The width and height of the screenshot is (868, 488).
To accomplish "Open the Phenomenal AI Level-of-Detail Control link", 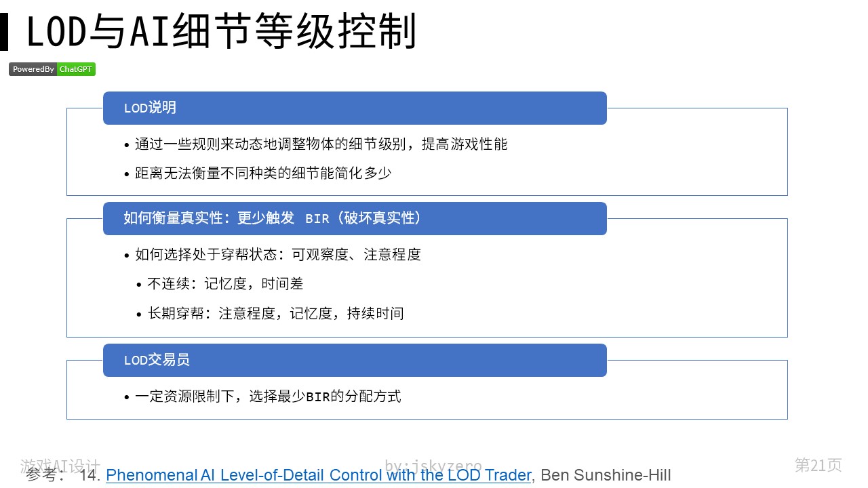I will 318,475.
